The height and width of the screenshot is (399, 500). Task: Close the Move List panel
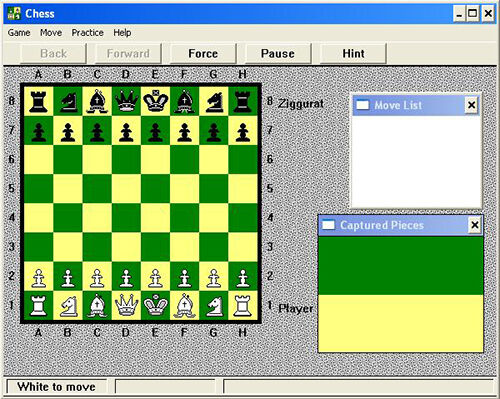[471, 105]
